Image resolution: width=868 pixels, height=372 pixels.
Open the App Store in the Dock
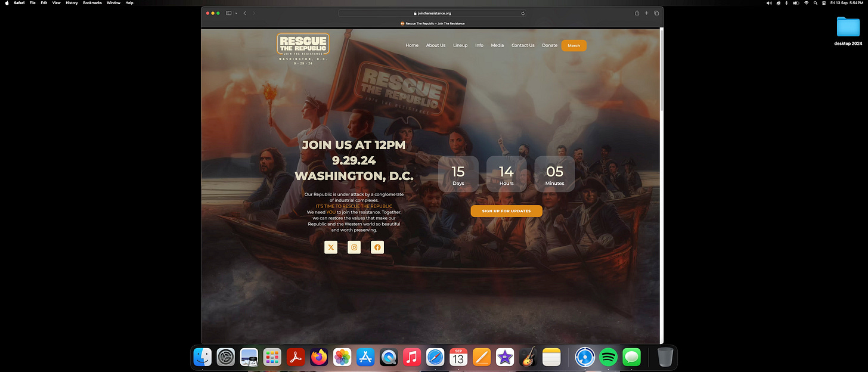pos(365,357)
